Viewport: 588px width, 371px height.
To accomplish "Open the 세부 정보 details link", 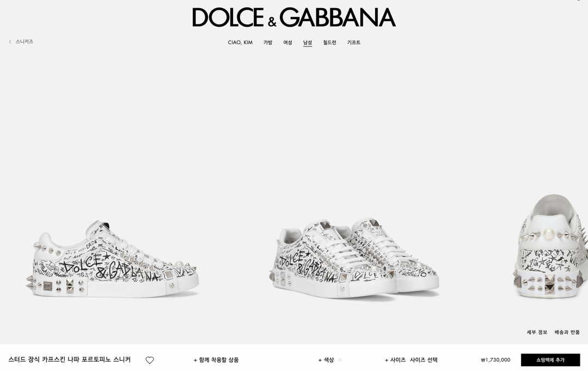I will [537, 332].
